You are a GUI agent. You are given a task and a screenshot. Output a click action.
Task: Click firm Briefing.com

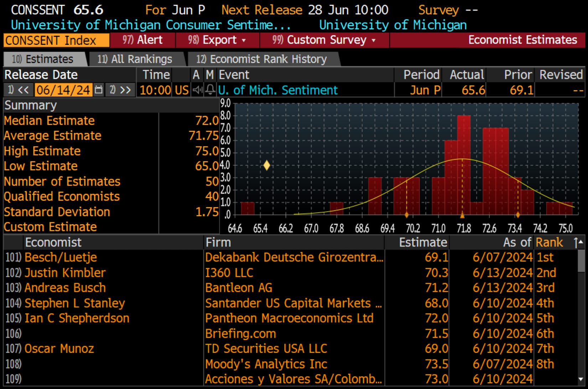click(x=240, y=334)
